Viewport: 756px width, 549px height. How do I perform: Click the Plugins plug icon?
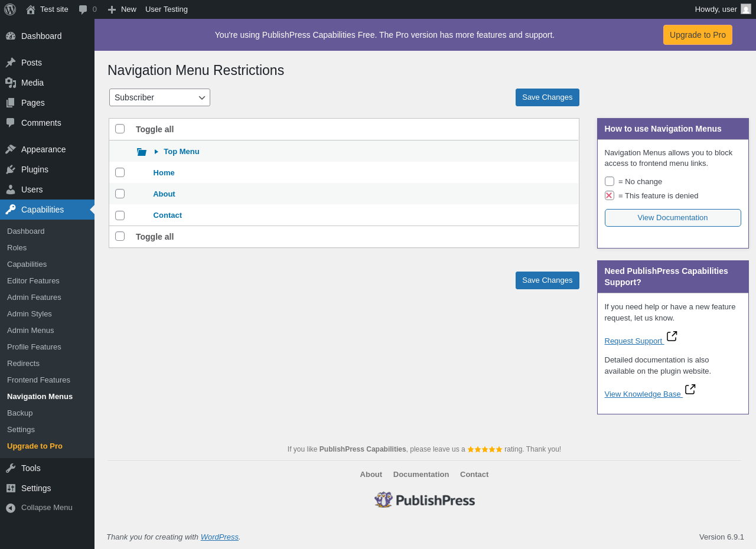coord(11,169)
